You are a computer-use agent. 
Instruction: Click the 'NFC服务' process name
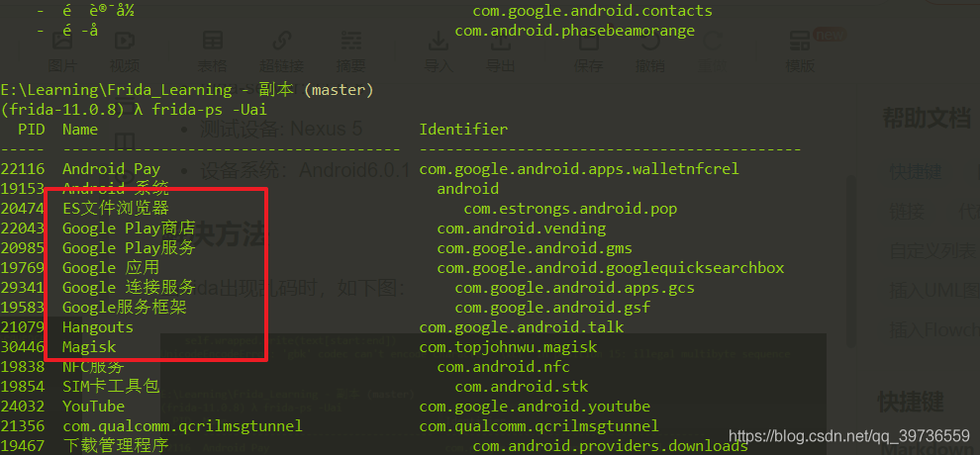coord(93,367)
